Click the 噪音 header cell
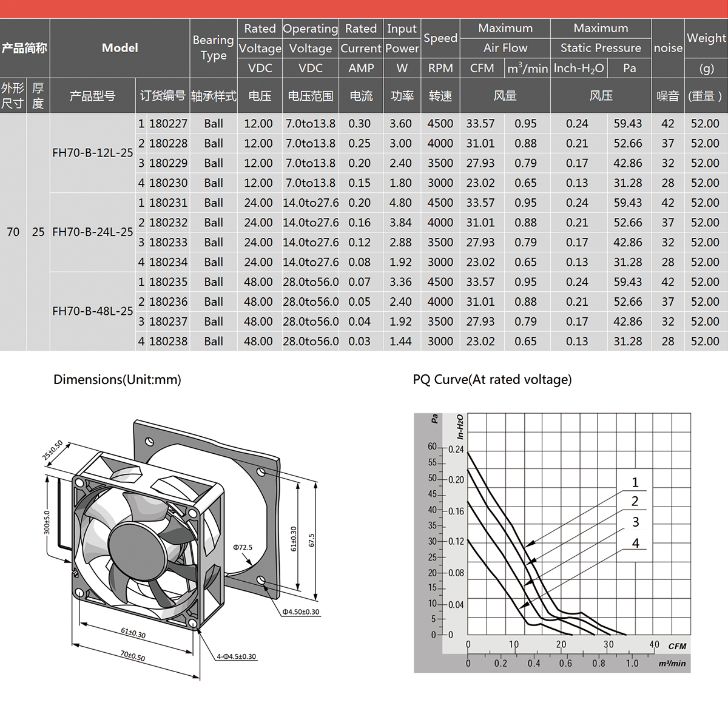Screen dimensions: 728x728 [x=668, y=96]
